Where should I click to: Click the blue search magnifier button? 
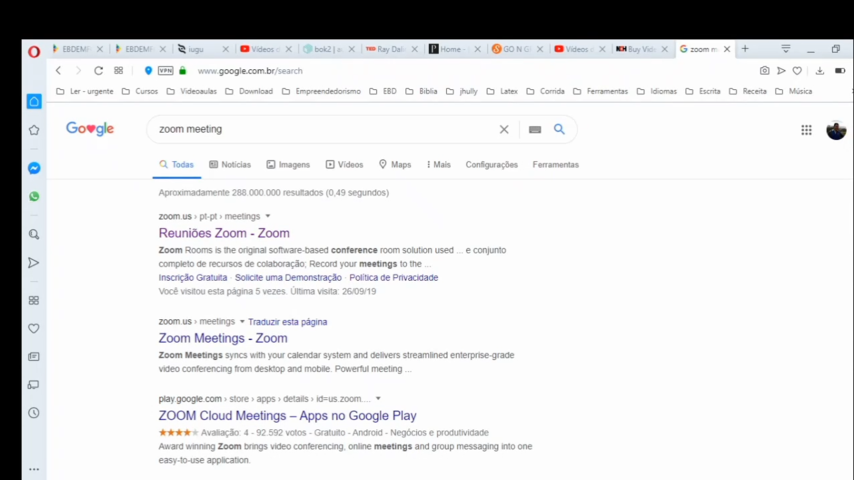[559, 129]
